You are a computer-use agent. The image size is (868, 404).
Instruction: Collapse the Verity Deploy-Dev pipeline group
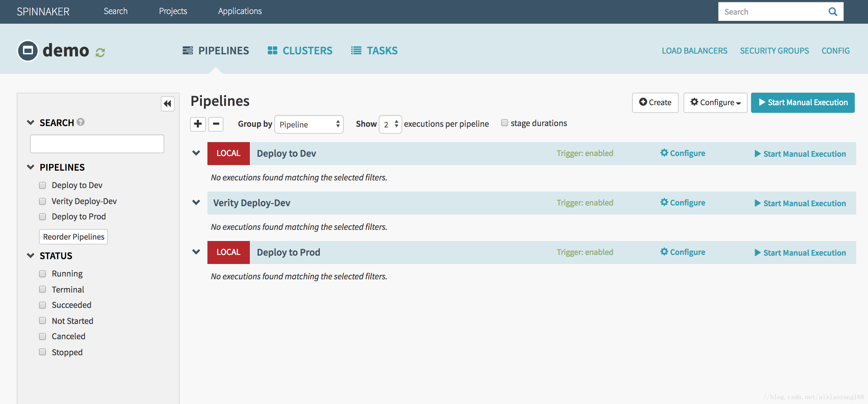point(196,202)
